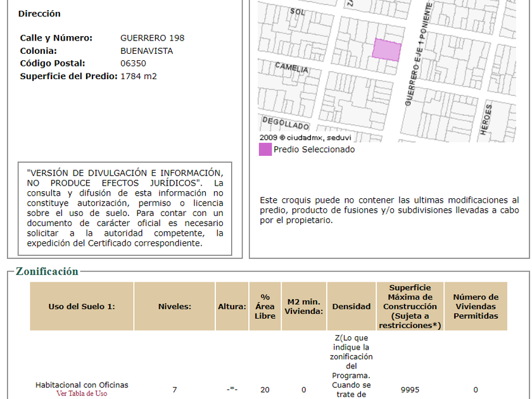Select the address value GUERRERO 198
Screen dimensions: 532x399
pyautogui.click(x=153, y=38)
